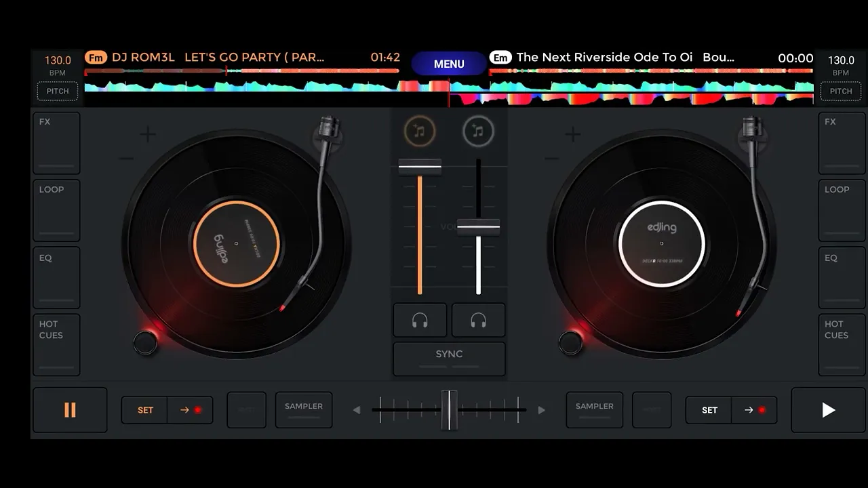Open left deck FX panel

coord(56,143)
